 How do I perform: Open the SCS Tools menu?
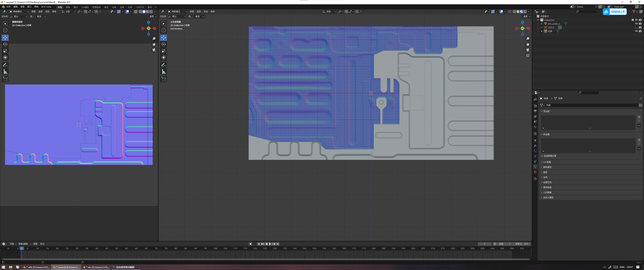click(46, 7)
